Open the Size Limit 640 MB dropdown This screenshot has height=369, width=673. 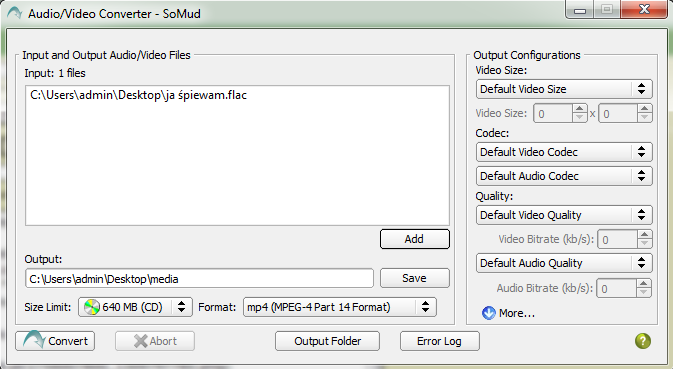pyautogui.click(x=135, y=307)
